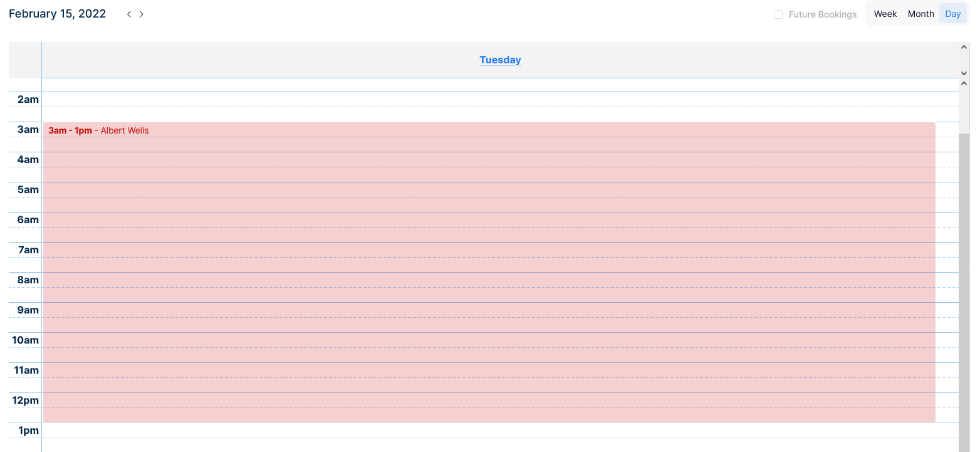Advance to the next day arrow

pos(142,14)
